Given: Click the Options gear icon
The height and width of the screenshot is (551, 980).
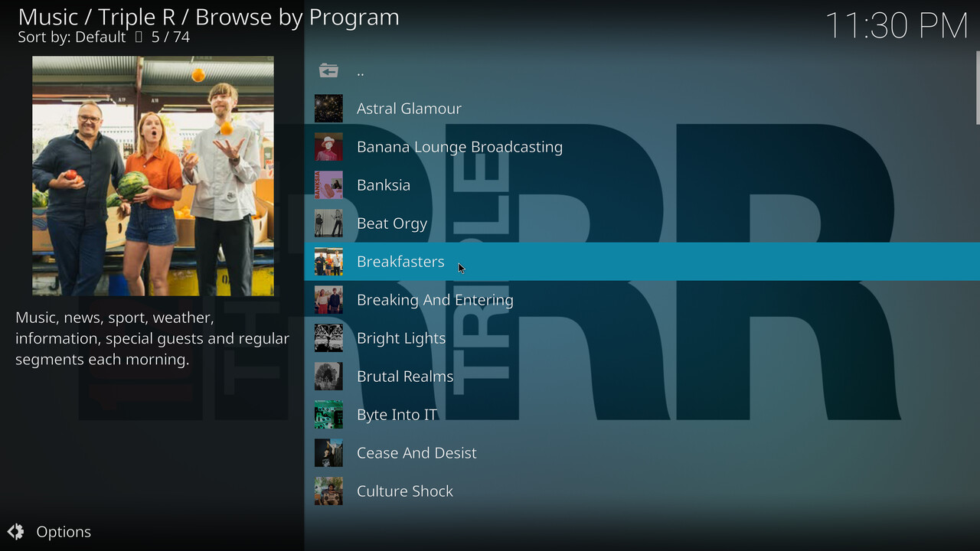Looking at the screenshot, I should 15,532.
